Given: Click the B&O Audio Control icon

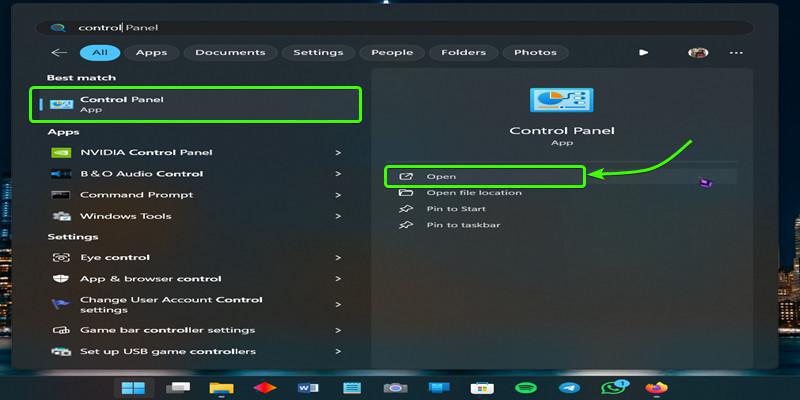Looking at the screenshot, I should click(61, 174).
